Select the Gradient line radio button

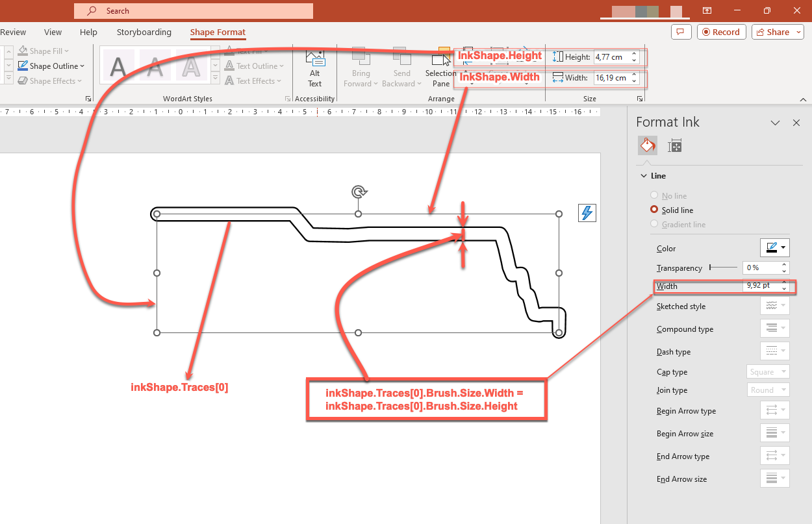coord(654,224)
